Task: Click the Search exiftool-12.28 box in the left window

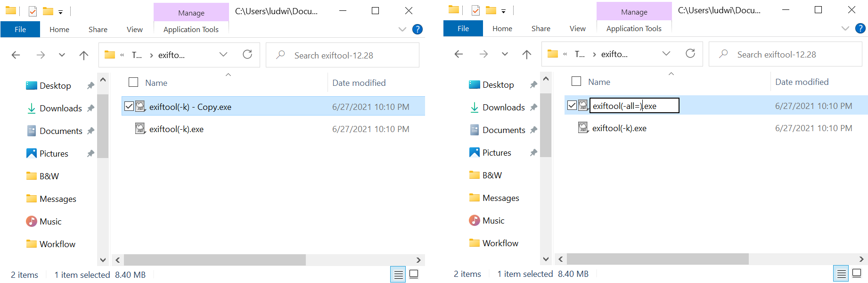Action: coord(349,56)
